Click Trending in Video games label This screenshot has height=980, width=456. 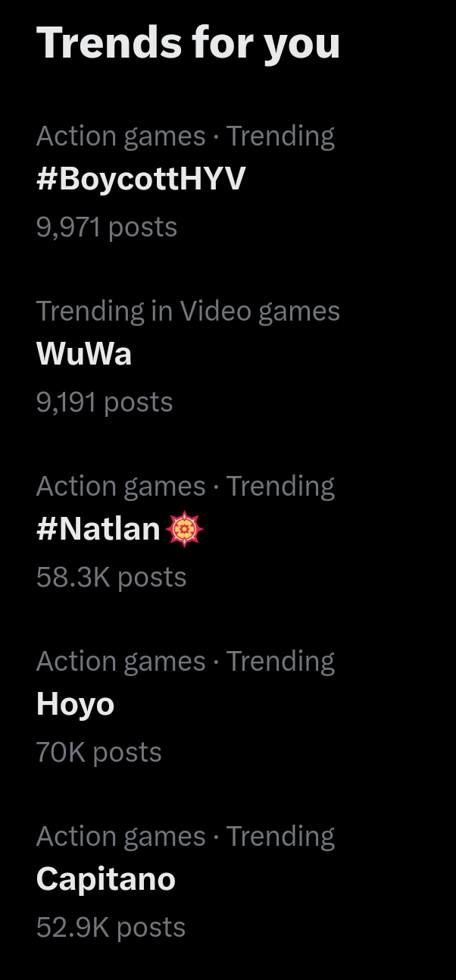pos(188,312)
